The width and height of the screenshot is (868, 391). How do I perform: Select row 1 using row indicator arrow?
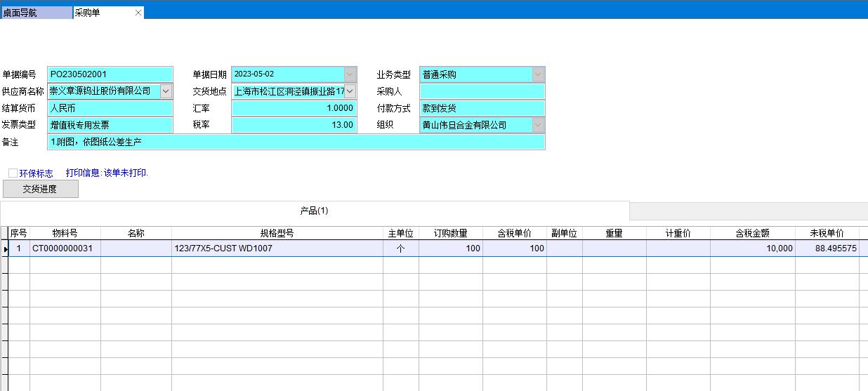point(5,248)
